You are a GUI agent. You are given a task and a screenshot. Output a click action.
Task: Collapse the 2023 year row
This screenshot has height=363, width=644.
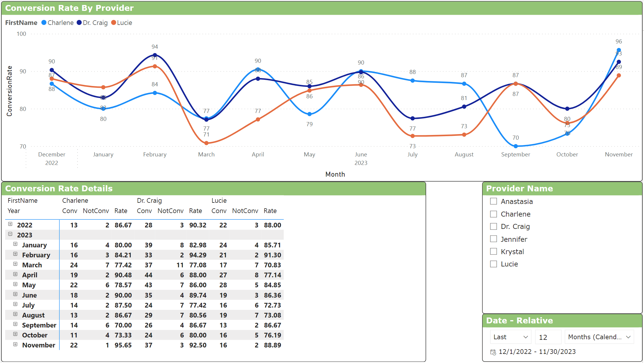pos(11,234)
